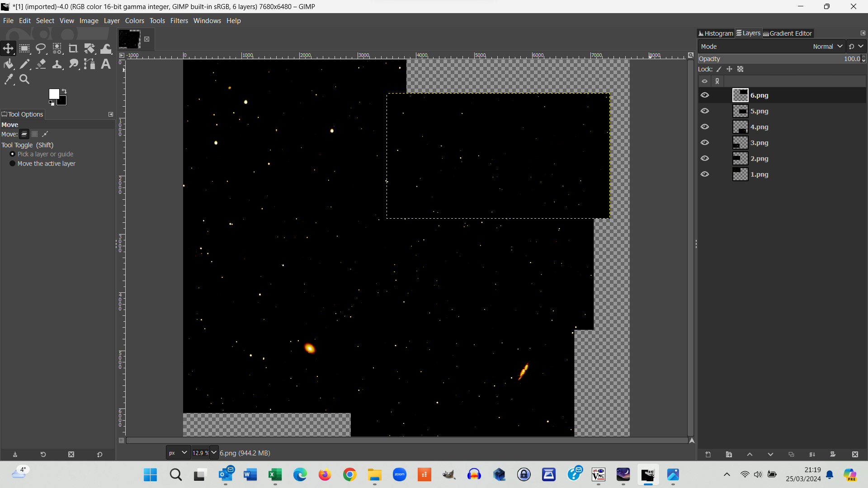The height and width of the screenshot is (488, 868).
Task: Open the Layer menu
Action: [x=112, y=21]
